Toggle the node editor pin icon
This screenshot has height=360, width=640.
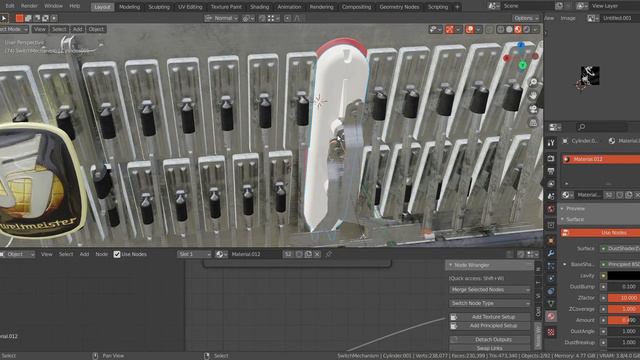(329, 254)
